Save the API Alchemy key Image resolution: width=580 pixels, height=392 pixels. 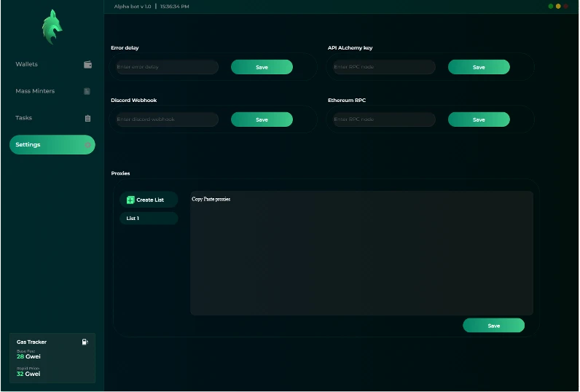coord(479,67)
